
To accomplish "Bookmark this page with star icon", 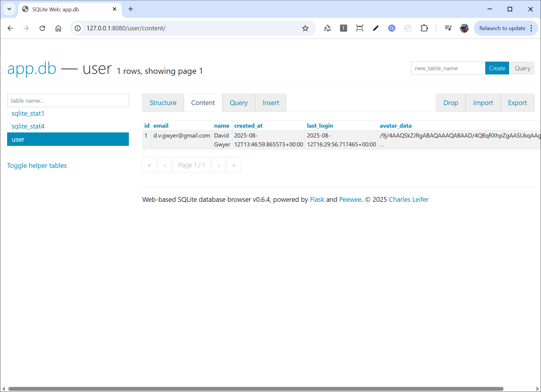I will (x=305, y=28).
